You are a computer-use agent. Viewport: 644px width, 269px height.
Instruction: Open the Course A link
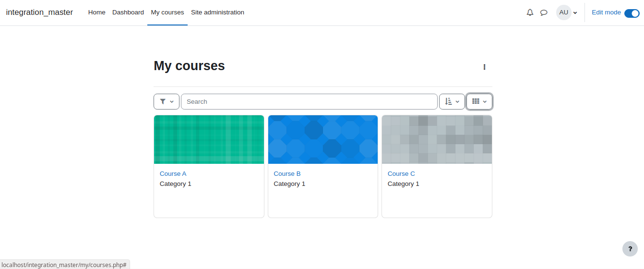click(173, 174)
